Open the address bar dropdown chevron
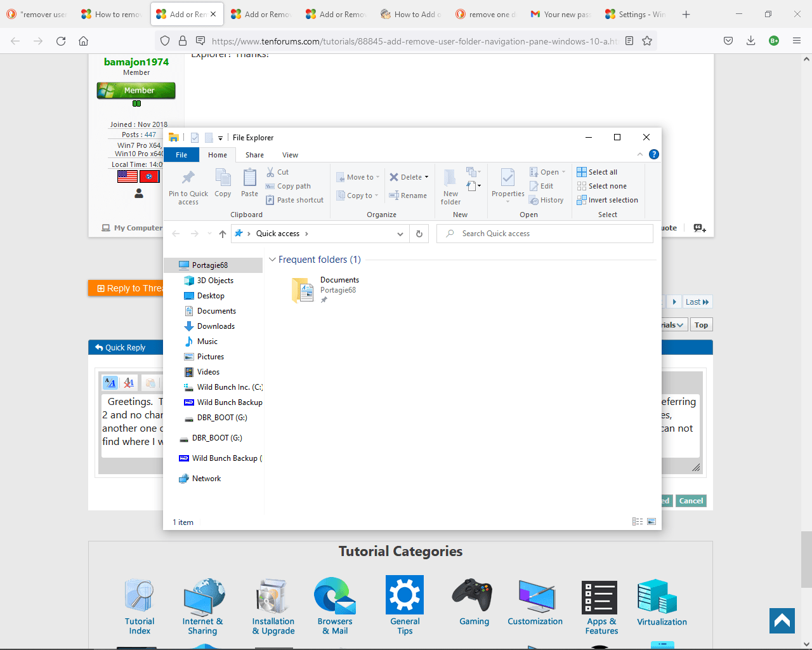The width and height of the screenshot is (812, 650). coord(400,234)
